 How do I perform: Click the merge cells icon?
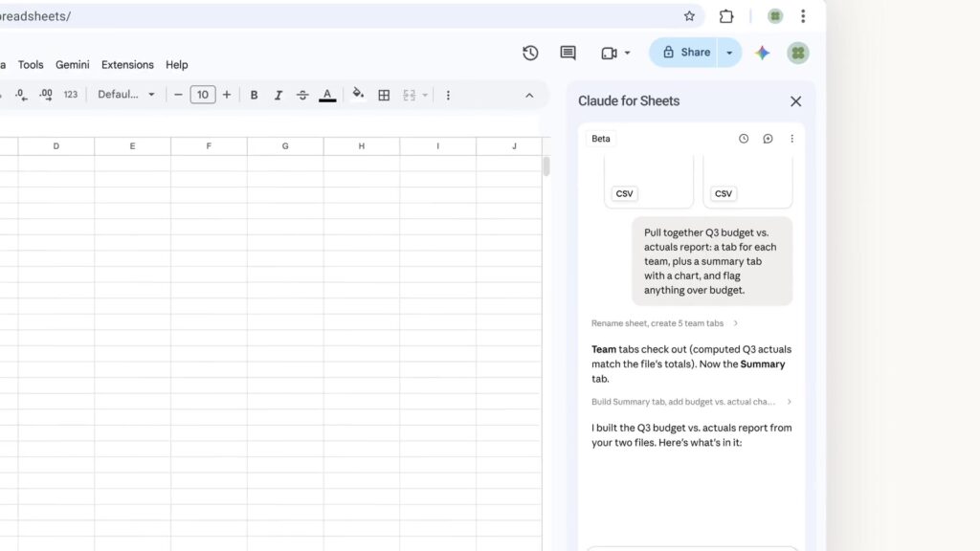[410, 95]
